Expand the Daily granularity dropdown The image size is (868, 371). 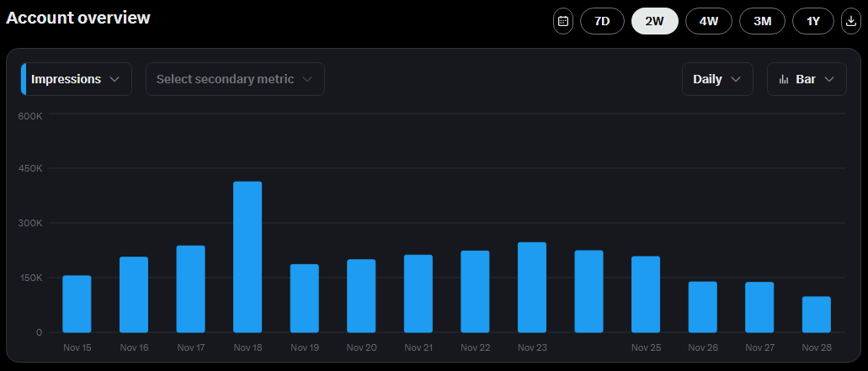(x=716, y=79)
